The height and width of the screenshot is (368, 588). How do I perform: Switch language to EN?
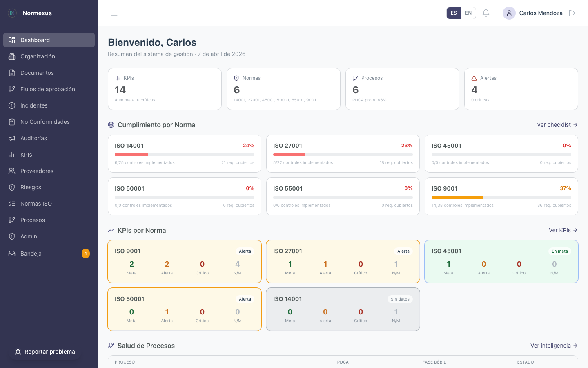coord(468,13)
